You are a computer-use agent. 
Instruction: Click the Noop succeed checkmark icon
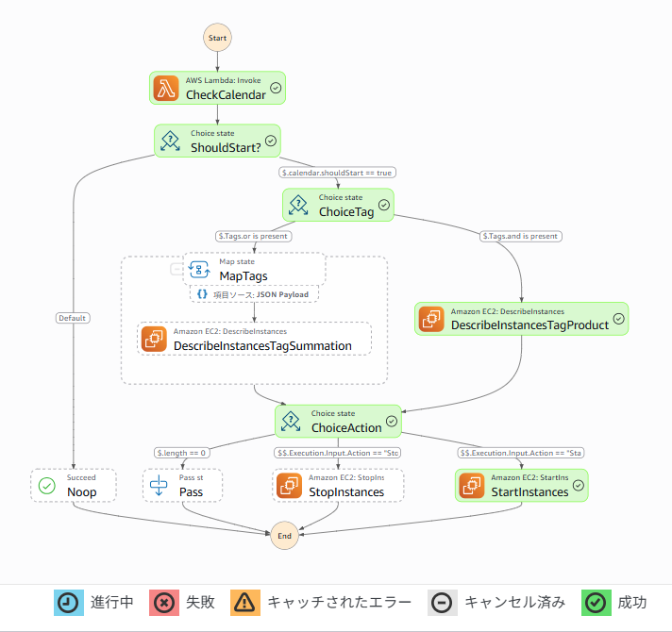(47, 485)
